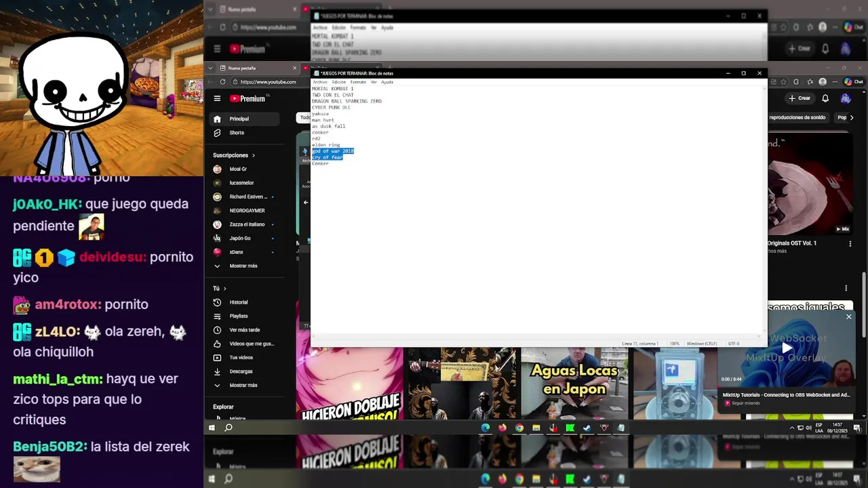Reload page in front browser window
The width and height of the screenshot is (868, 488).
222,82
